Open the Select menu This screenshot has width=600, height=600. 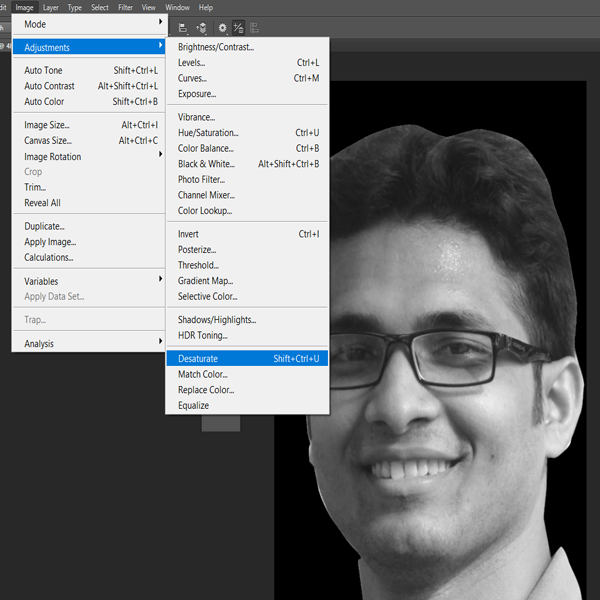pos(100,7)
